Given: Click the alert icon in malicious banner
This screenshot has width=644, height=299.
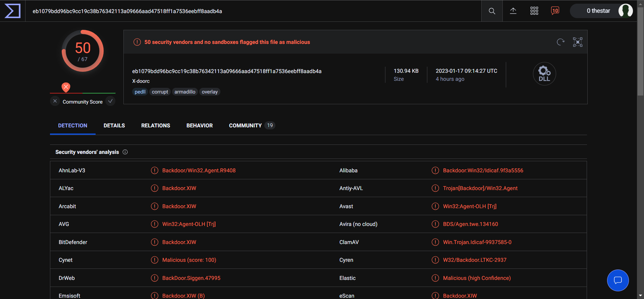Looking at the screenshot, I should (137, 42).
